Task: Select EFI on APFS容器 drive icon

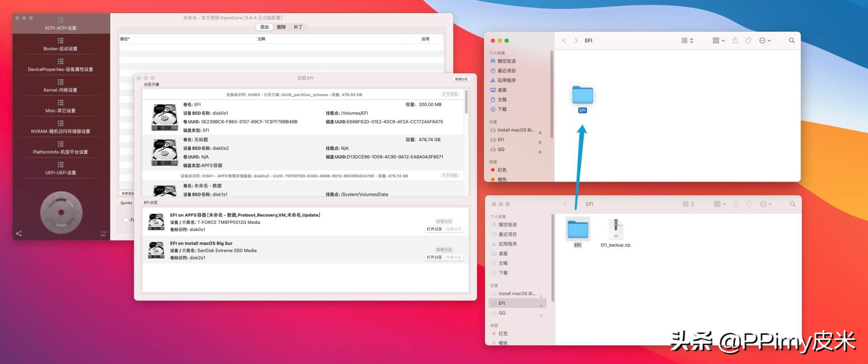Action: 156,222
